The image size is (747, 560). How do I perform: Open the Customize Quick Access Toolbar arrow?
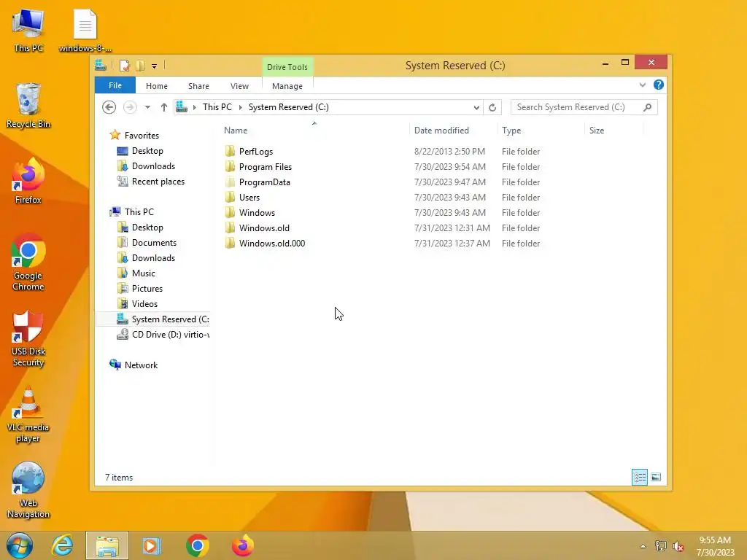(x=155, y=66)
